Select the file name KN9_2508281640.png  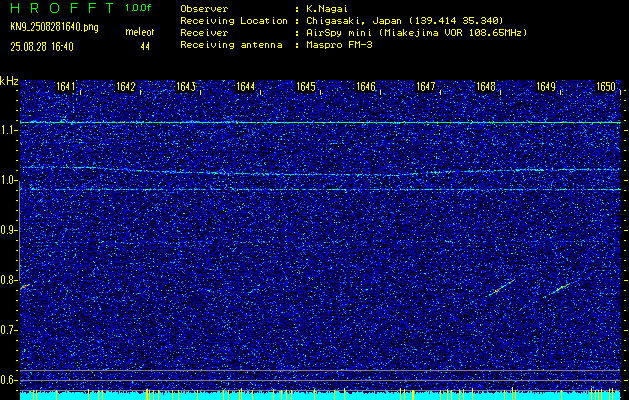pyautogui.click(x=54, y=27)
